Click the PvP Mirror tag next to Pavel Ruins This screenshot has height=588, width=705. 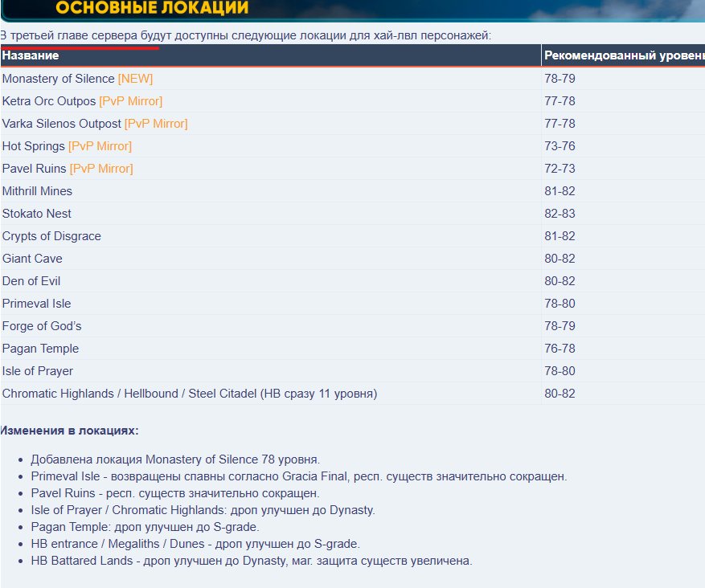click(101, 169)
